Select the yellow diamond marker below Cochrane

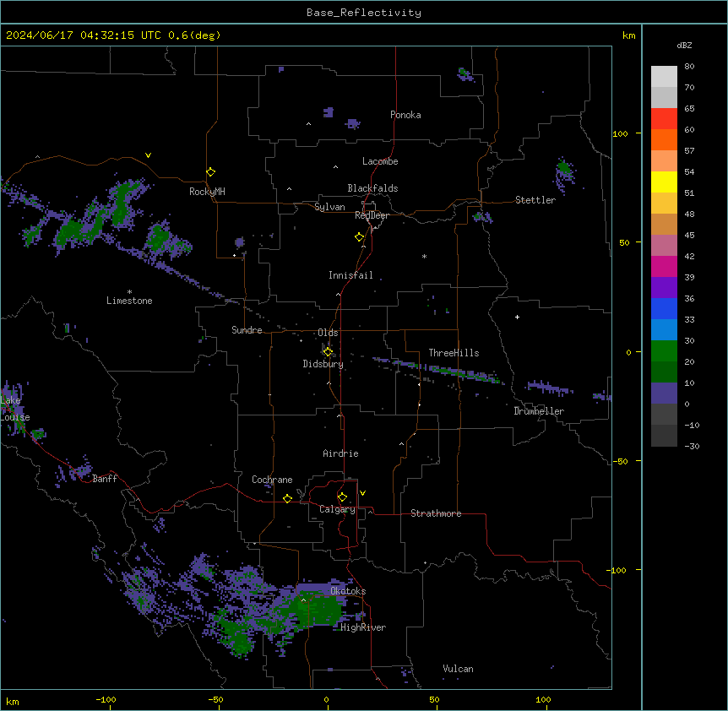click(287, 498)
